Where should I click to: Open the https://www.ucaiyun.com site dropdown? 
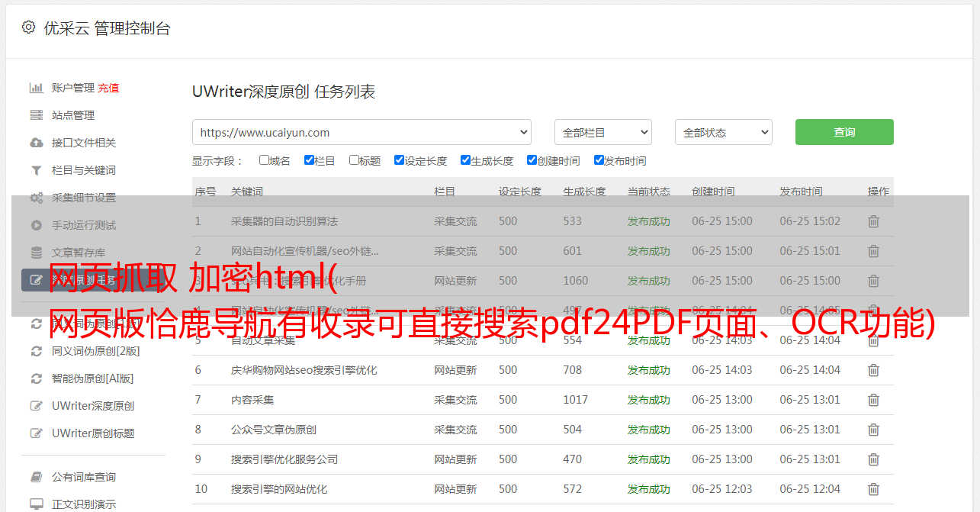click(361, 132)
